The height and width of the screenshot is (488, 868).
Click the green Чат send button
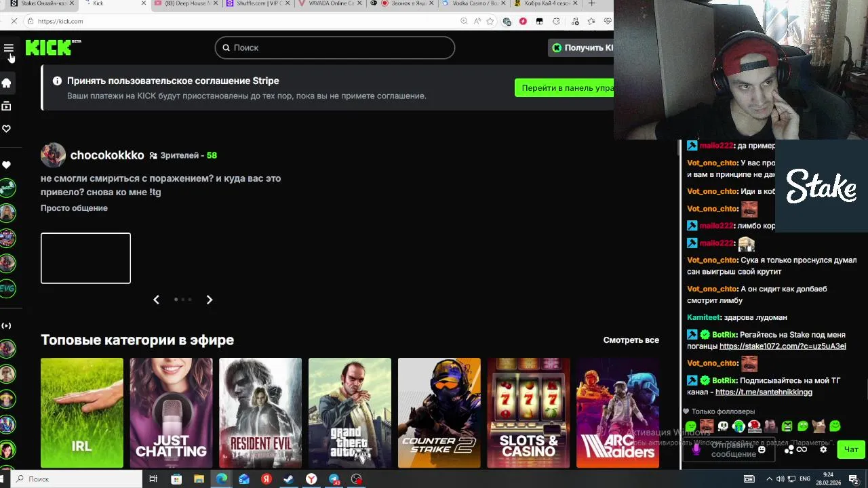[x=851, y=449]
